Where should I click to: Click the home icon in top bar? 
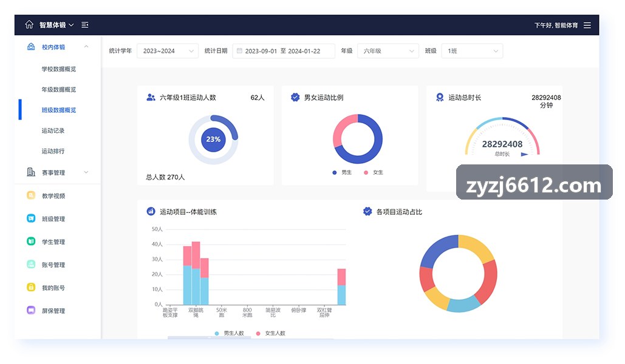(x=29, y=25)
